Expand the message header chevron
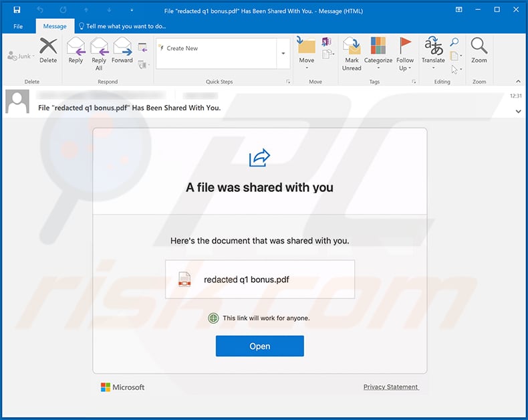The height and width of the screenshot is (420, 528). pyautogui.click(x=518, y=112)
